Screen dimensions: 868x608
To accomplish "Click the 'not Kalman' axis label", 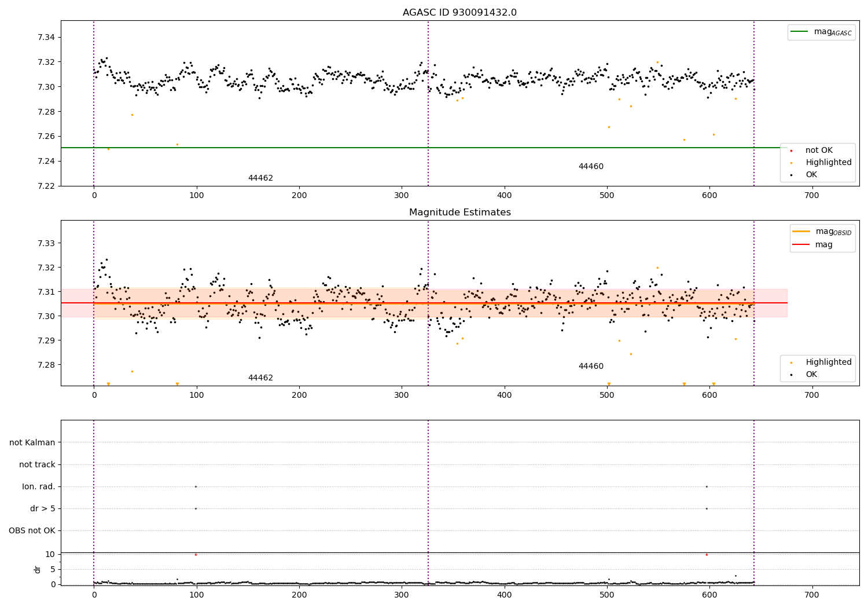I will (32, 443).
